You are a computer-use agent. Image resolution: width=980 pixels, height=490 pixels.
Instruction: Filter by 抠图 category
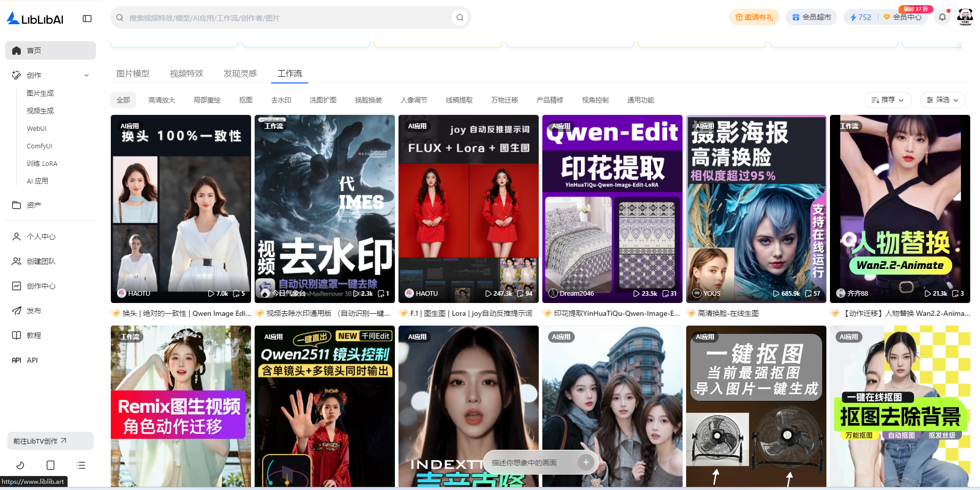pos(246,100)
